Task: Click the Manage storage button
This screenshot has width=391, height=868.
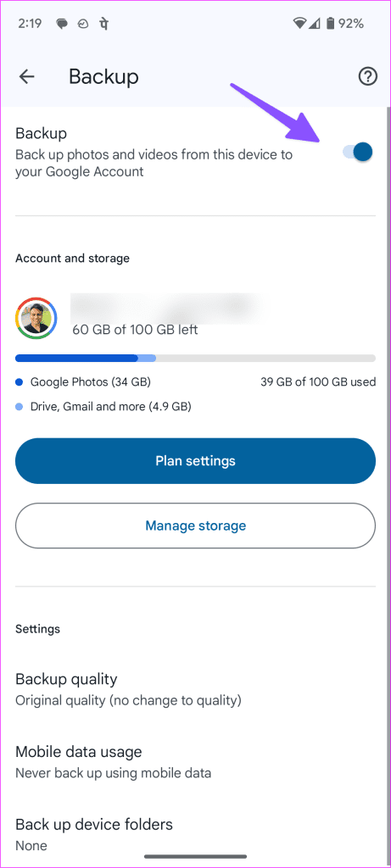Action: tap(195, 526)
